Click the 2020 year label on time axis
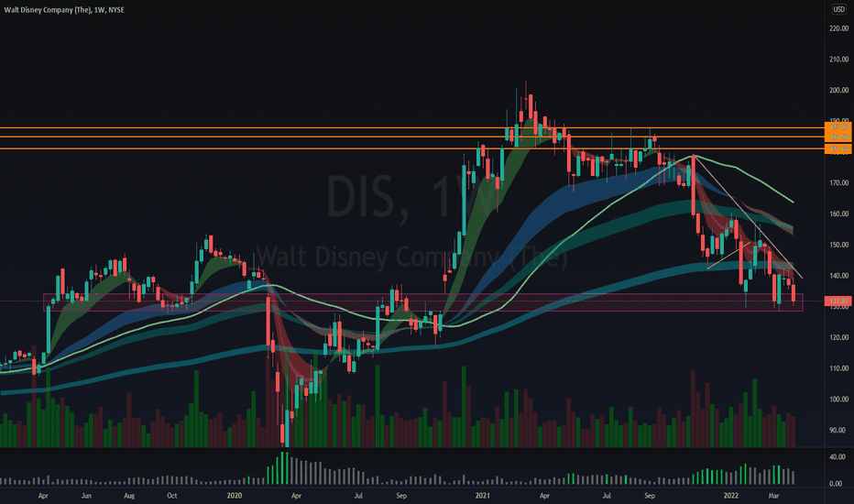This screenshot has height=504, width=854. [235, 496]
